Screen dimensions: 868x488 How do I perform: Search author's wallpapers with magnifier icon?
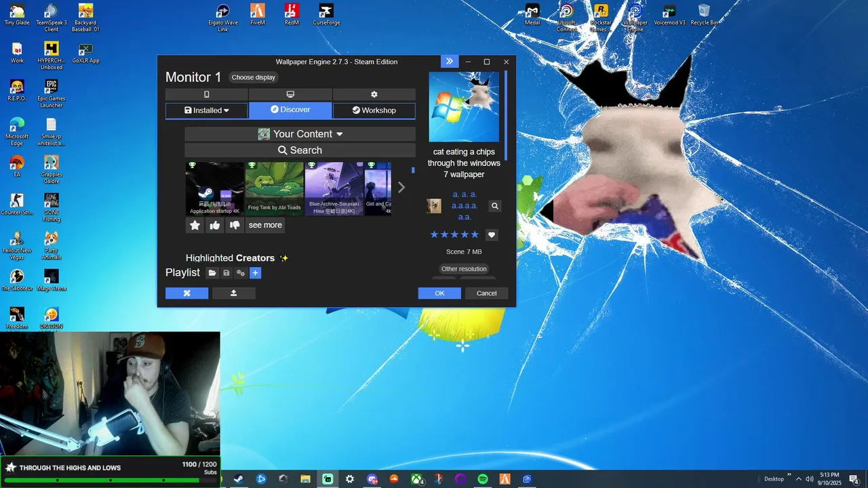click(495, 206)
